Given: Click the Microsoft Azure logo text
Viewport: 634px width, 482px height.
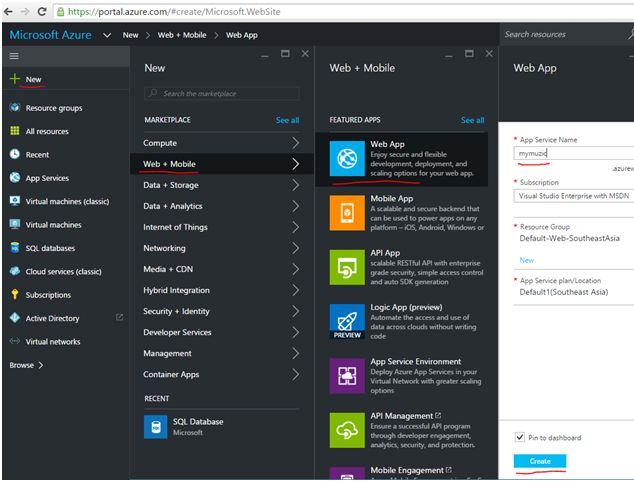Looking at the screenshot, I should 51,35.
